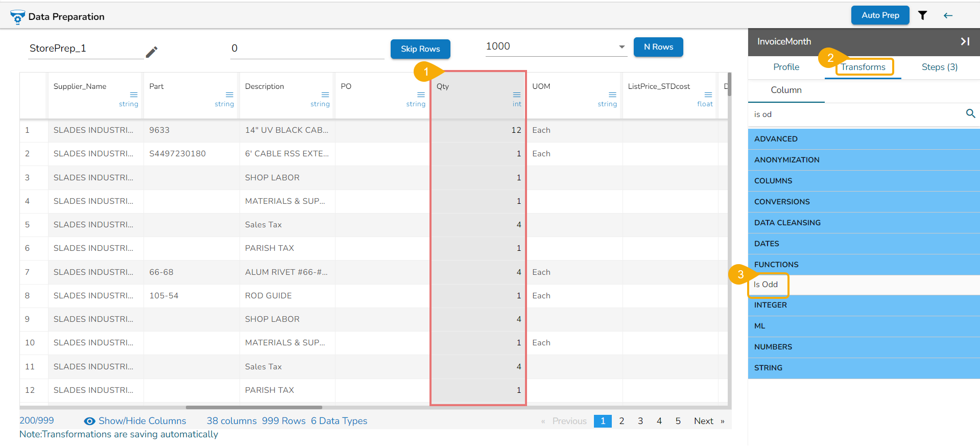Go back using the left arrow icon
This screenshot has height=446, width=980.
(948, 15)
